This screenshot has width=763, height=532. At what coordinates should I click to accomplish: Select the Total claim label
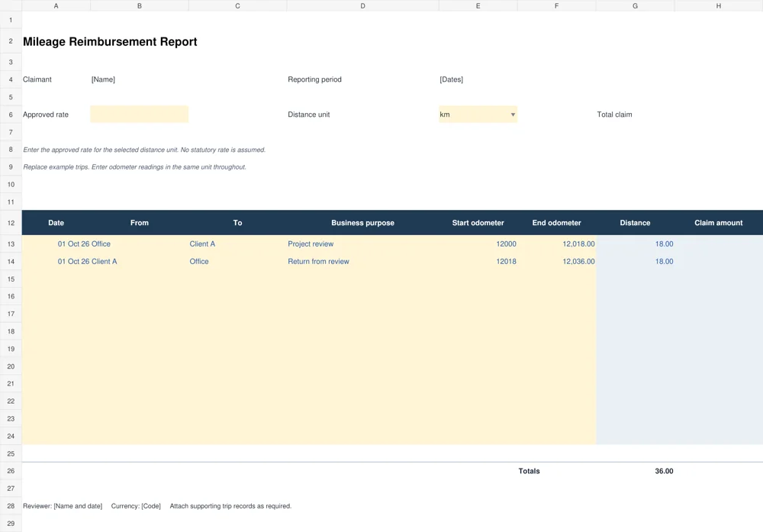(x=614, y=114)
